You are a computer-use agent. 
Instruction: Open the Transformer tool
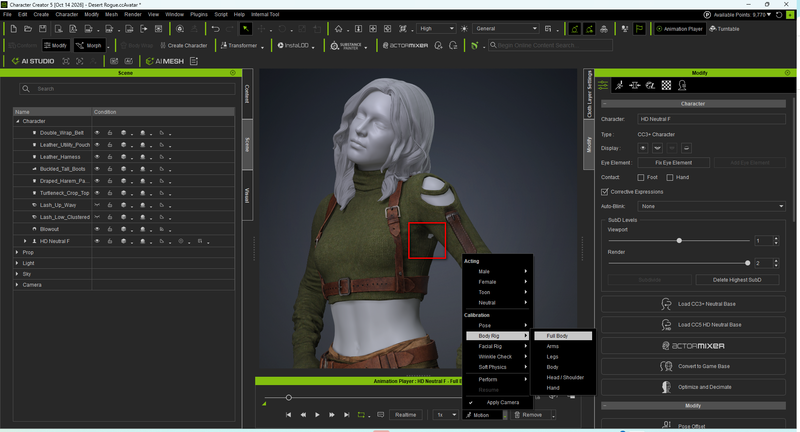coord(239,46)
